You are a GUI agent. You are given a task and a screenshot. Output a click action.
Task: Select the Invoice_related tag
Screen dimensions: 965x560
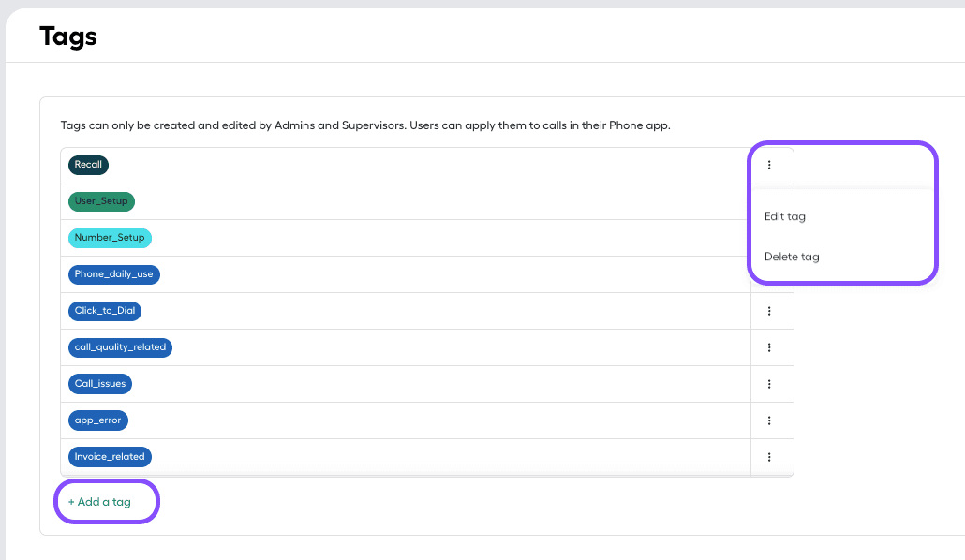(x=110, y=457)
